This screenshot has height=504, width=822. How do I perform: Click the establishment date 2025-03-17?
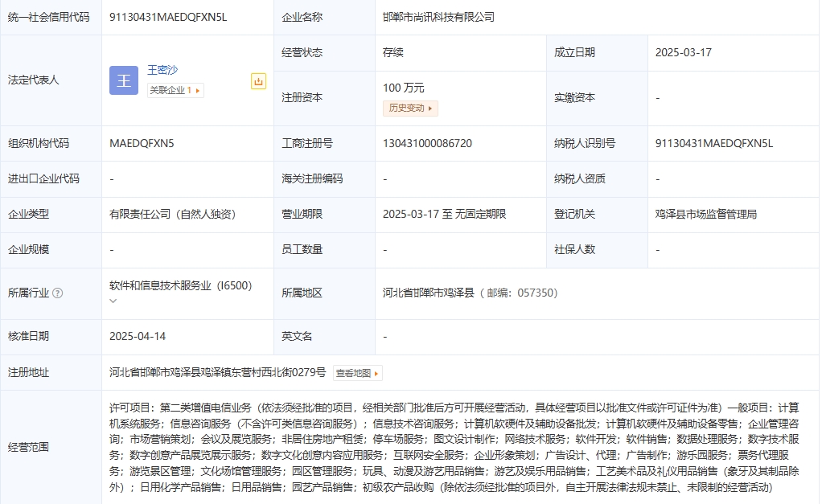tap(683, 52)
